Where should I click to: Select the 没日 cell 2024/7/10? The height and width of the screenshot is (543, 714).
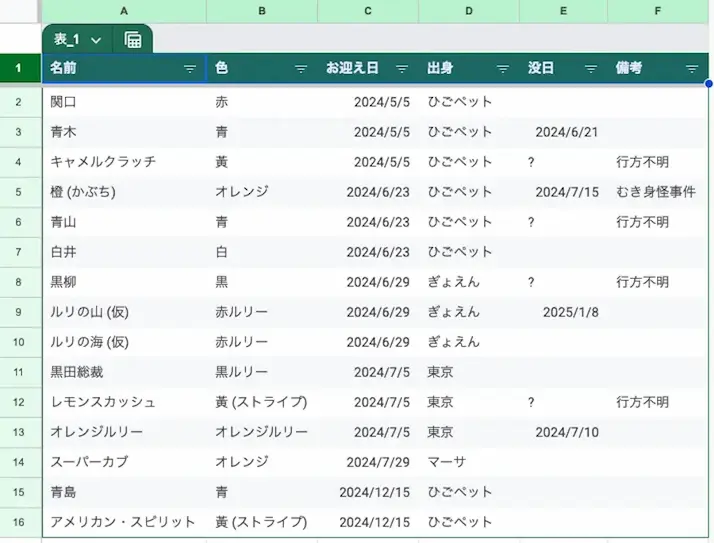point(563,432)
